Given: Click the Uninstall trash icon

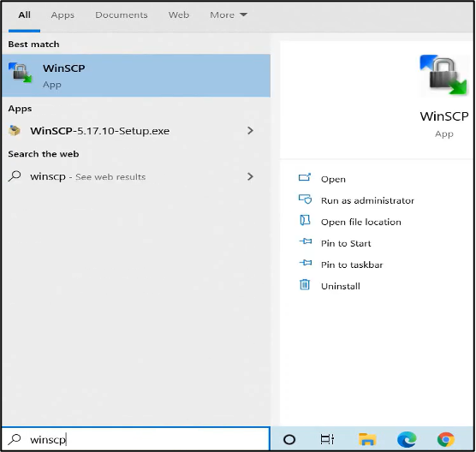Looking at the screenshot, I should pyautogui.click(x=305, y=285).
